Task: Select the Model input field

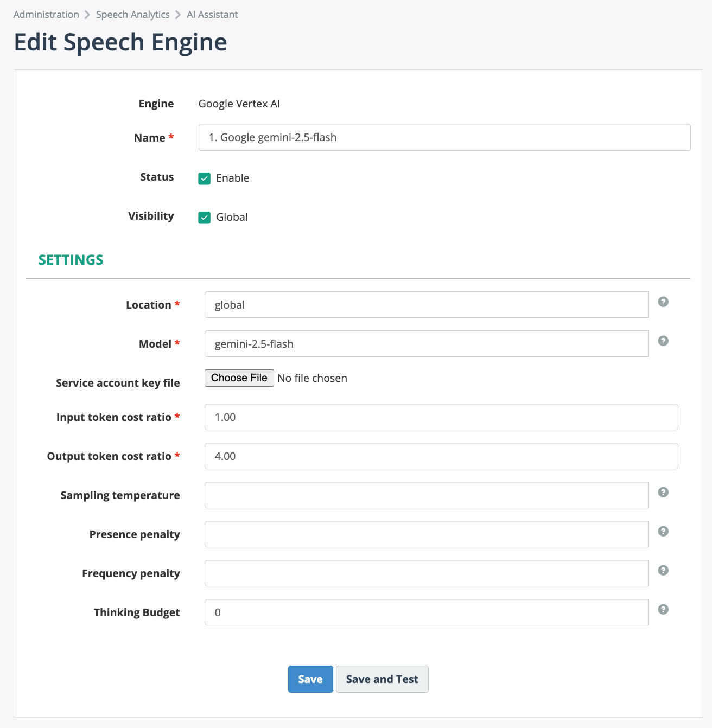Action: pos(426,344)
